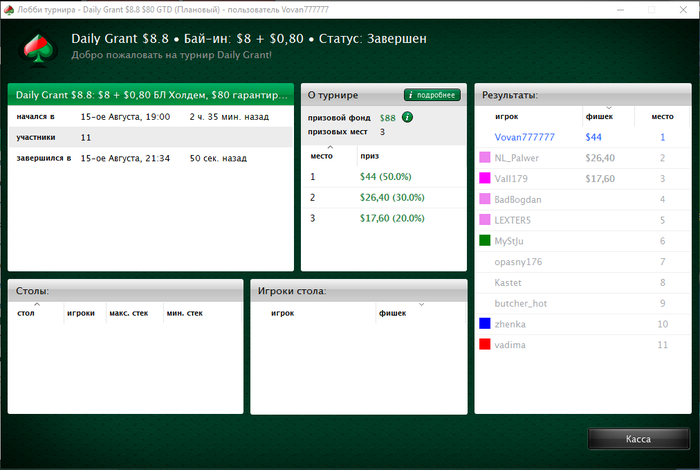Click the magenta color label next to Vall179
Image resolution: width=700 pixels, height=470 pixels.
pyautogui.click(x=484, y=178)
